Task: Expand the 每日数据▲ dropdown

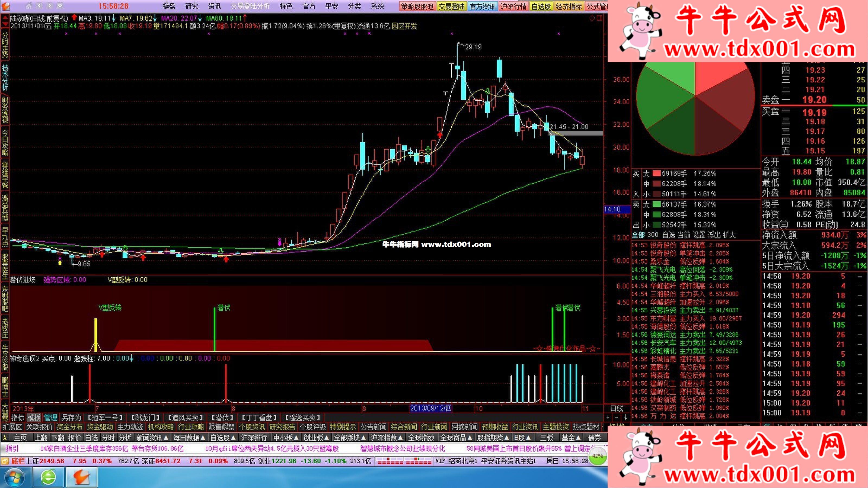Action: coord(189,438)
